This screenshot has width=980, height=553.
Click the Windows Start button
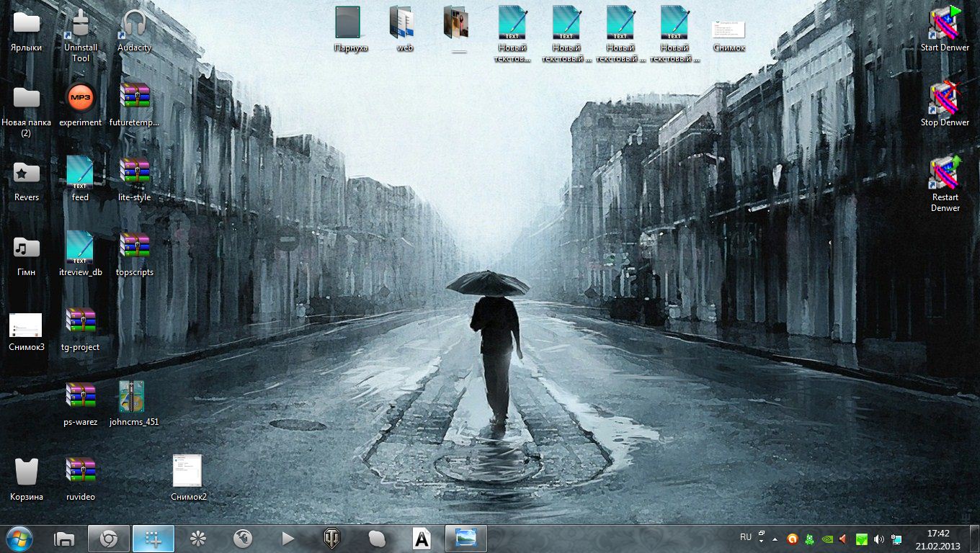click(19, 538)
